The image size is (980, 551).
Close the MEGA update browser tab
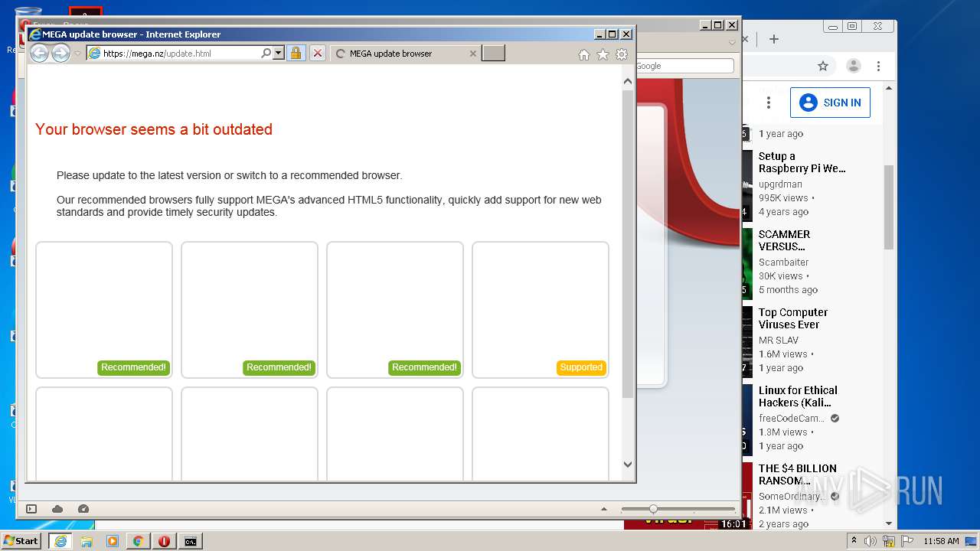pyautogui.click(x=472, y=54)
